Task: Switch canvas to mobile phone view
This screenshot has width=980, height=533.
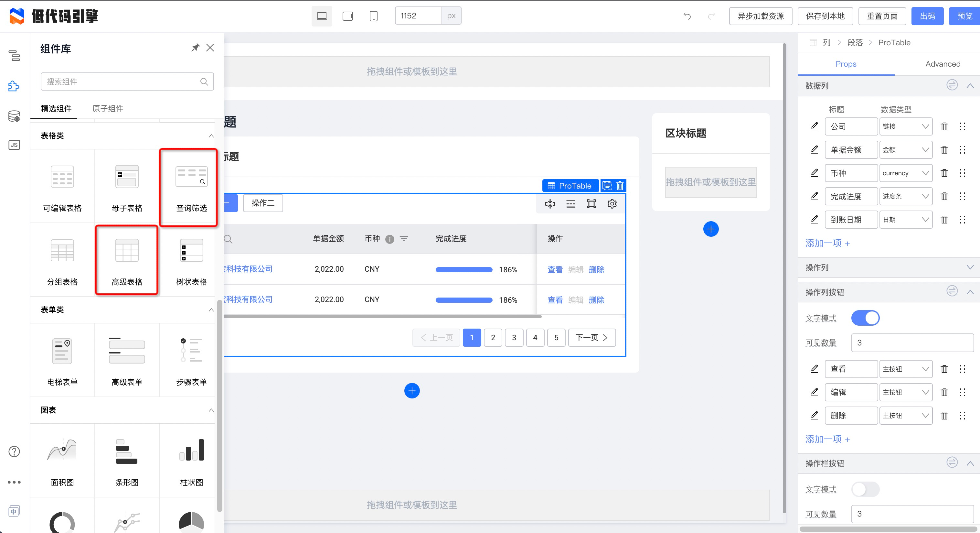Action: coord(373,16)
